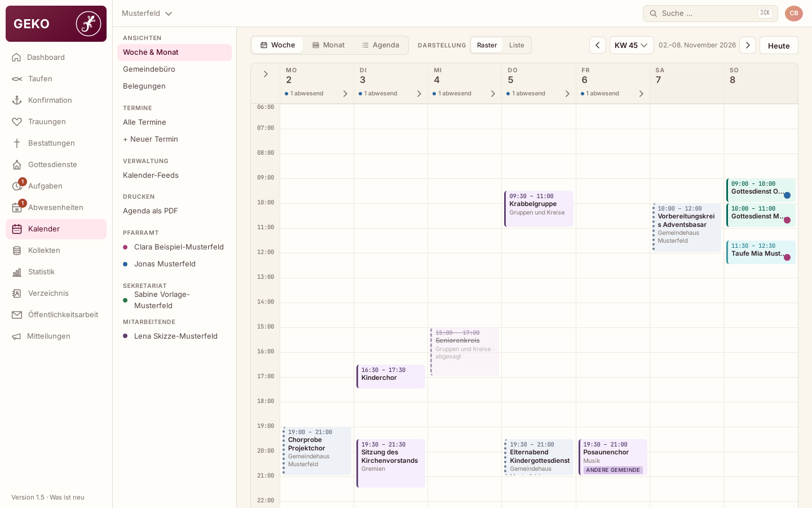Image resolution: width=812 pixels, height=508 pixels.
Task: Open Gemeindebüro view
Action: (x=174, y=69)
